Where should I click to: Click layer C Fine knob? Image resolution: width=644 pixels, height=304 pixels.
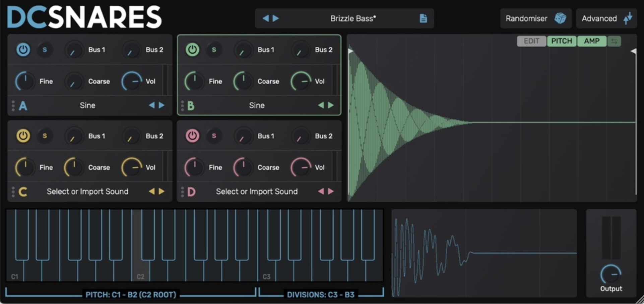[x=25, y=167]
